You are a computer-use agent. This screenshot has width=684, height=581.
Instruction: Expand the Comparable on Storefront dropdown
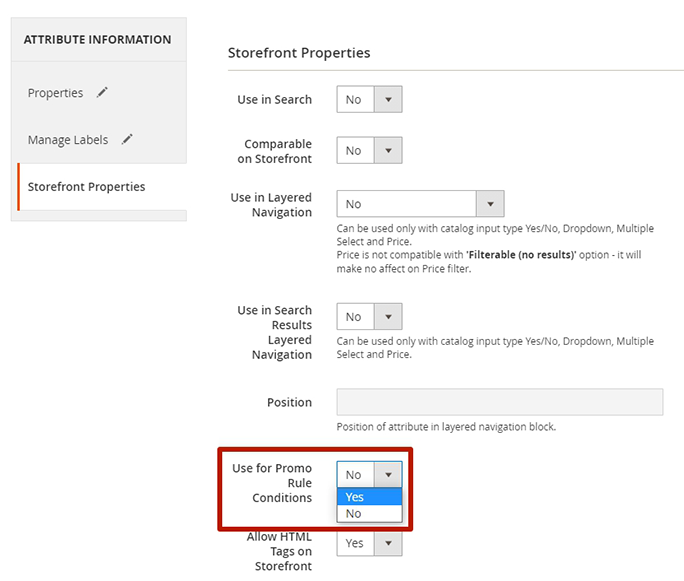(x=369, y=151)
